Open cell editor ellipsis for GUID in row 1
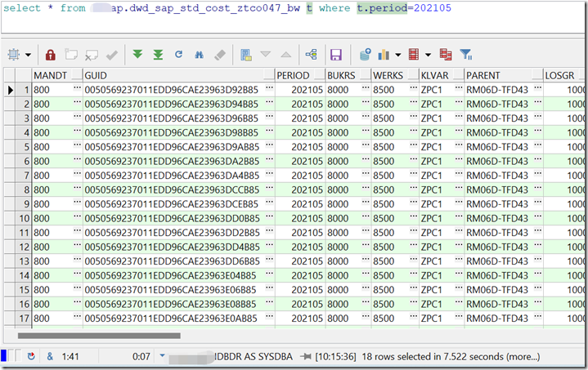Viewport: 588px width, 370px height. pos(269,88)
